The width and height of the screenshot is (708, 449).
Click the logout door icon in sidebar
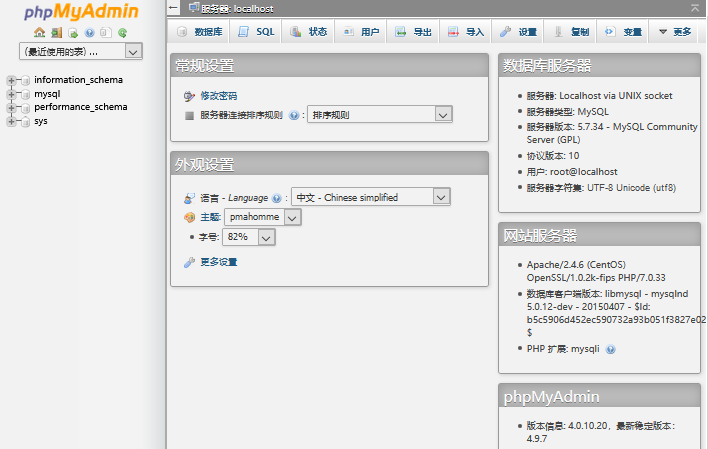(56, 33)
